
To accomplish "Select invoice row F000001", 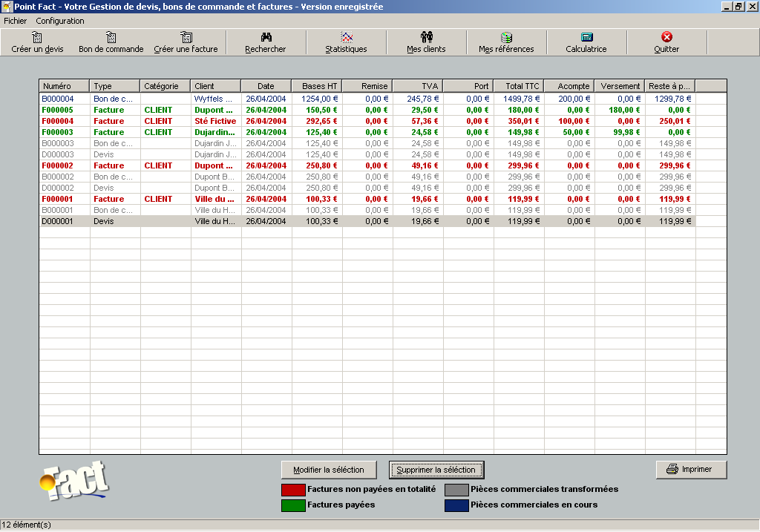I will [367, 199].
